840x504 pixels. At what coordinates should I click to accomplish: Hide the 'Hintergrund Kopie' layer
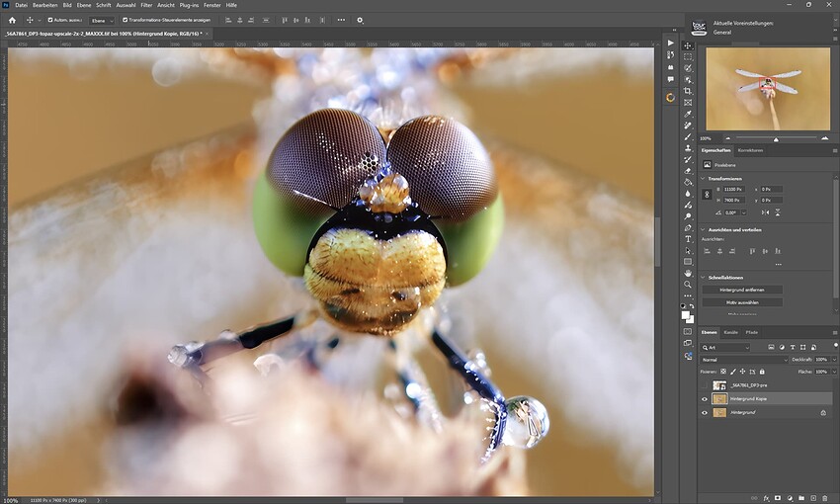click(705, 399)
